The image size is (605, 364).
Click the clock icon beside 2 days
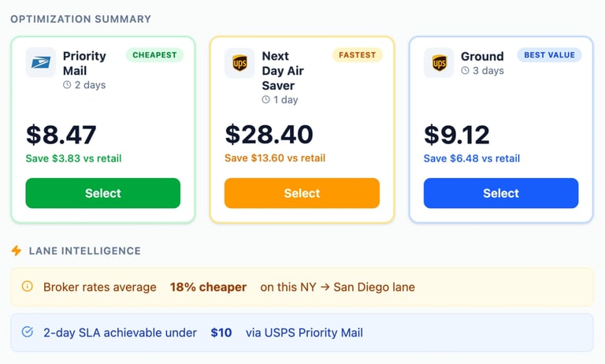67,85
